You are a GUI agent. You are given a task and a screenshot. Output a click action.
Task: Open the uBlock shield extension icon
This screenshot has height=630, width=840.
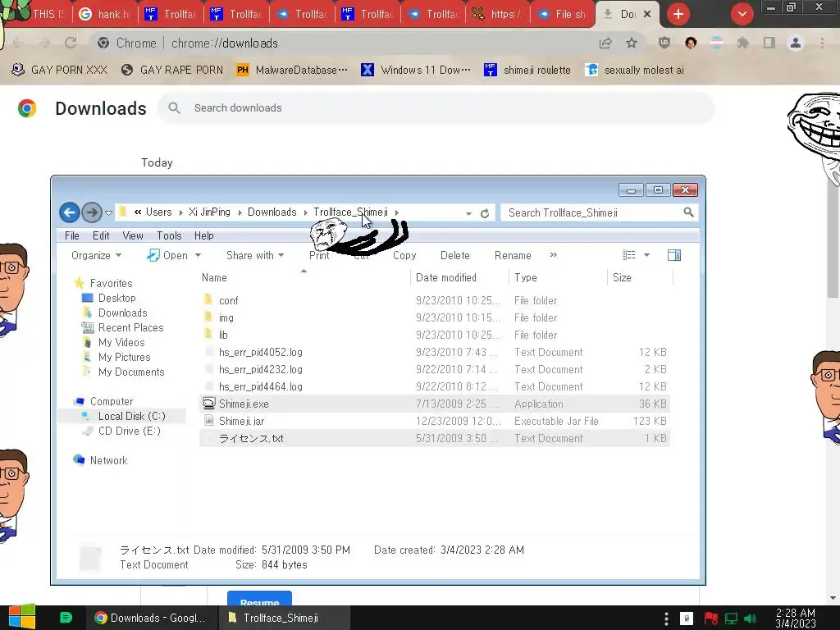pyautogui.click(x=664, y=43)
